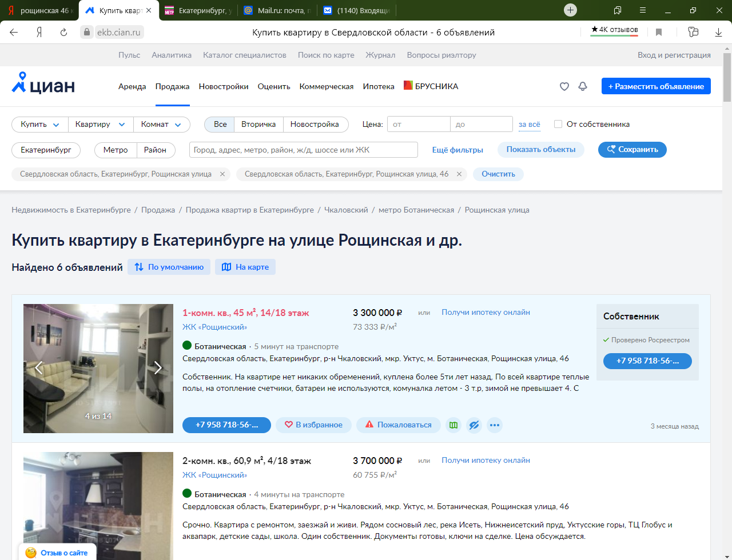732x560 pixels.
Task: Click the site lock icon
Action: [87, 32]
